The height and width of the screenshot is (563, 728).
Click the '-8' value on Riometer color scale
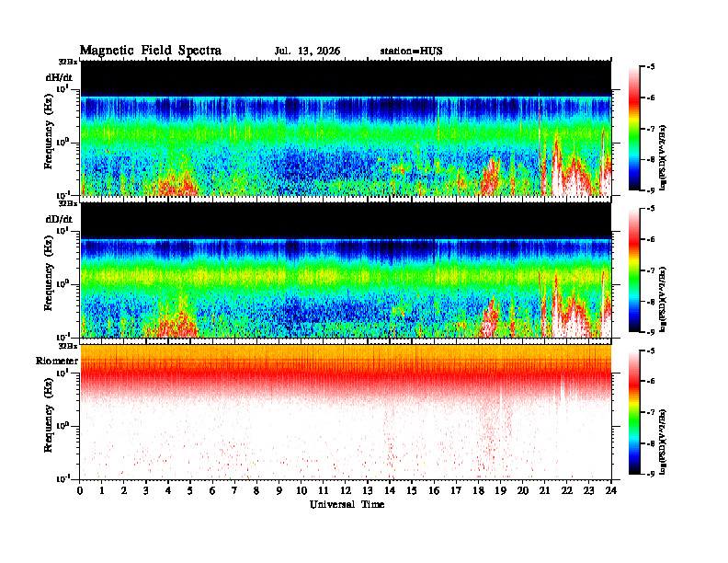tap(651, 443)
